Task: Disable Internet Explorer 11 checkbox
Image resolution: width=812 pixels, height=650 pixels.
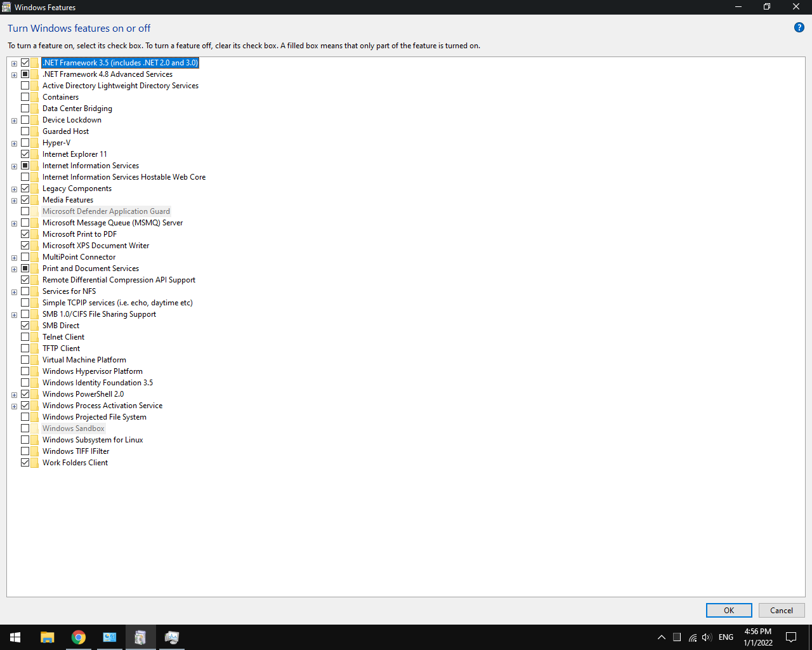Action: pyautogui.click(x=25, y=154)
